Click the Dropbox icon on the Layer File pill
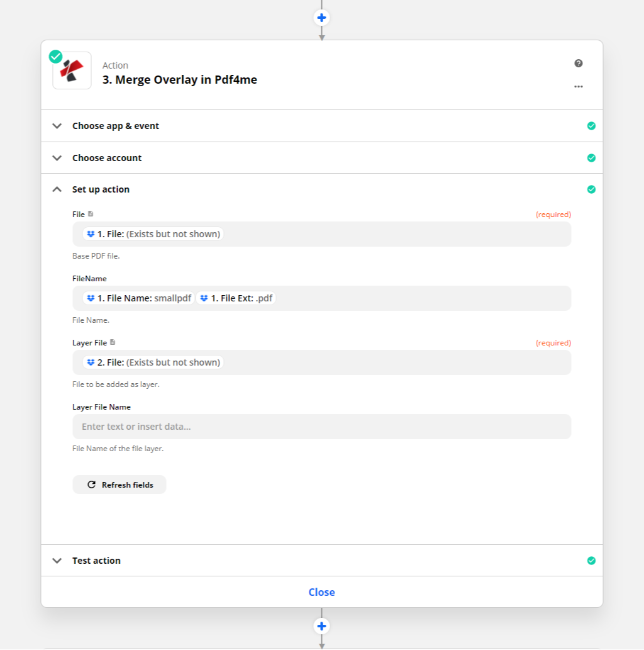The width and height of the screenshot is (644, 650). [91, 362]
